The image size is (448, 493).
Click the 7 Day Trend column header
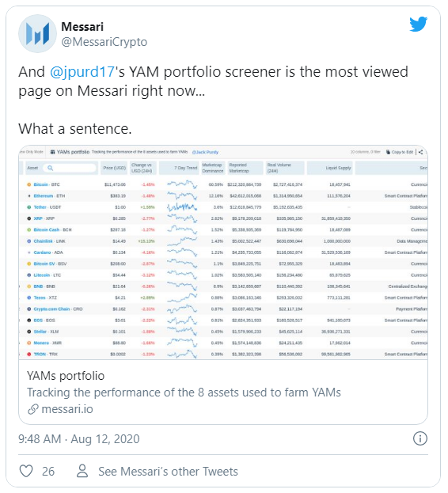(x=179, y=168)
